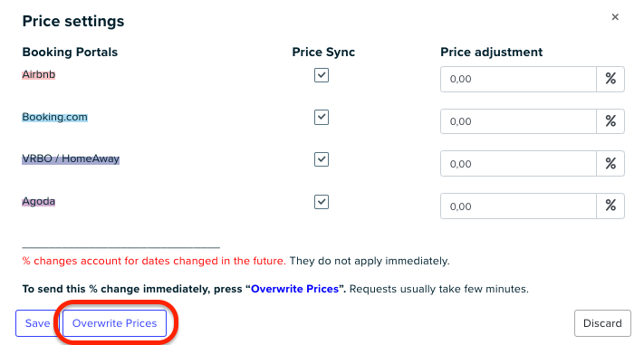
Task: Click the percent icon for Agoda
Action: point(610,206)
